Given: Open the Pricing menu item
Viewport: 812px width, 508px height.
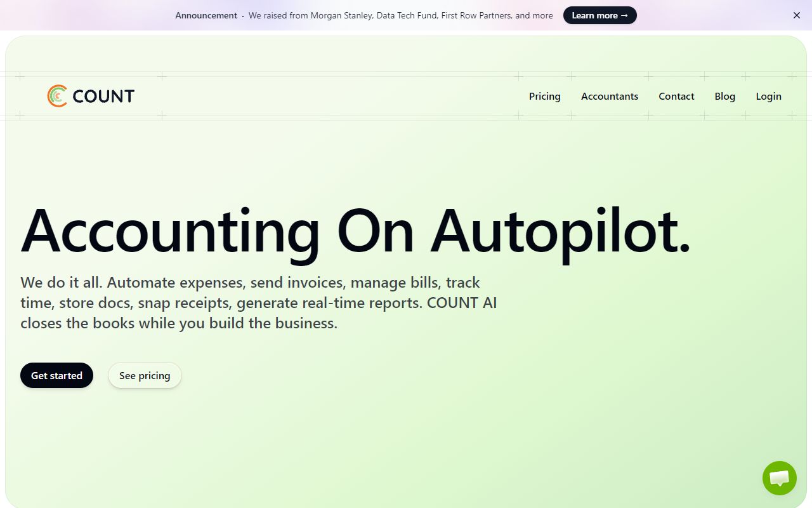Looking at the screenshot, I should coord(544,96).
